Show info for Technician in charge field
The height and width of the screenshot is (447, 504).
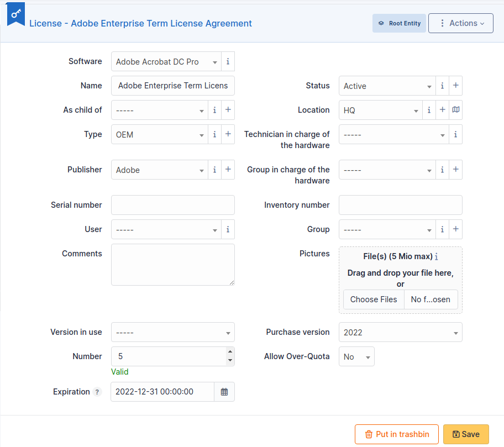[455, 134]
